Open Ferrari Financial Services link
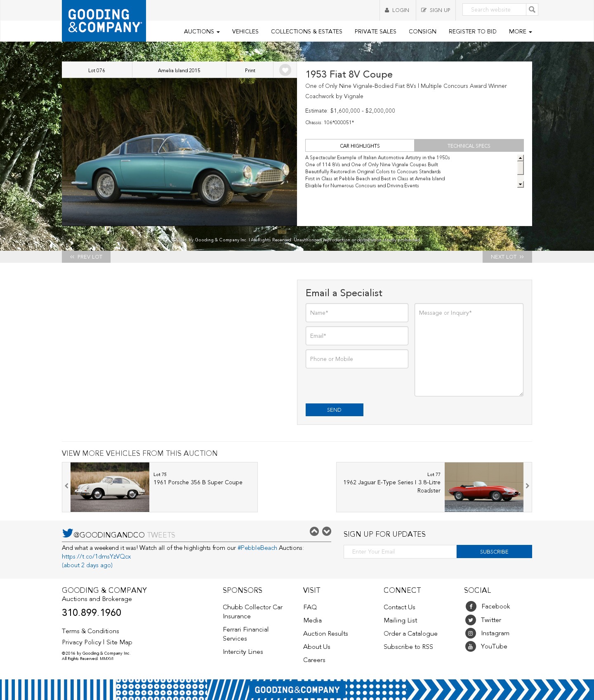This screenshot has width=594, height=700. click(246, 634)
